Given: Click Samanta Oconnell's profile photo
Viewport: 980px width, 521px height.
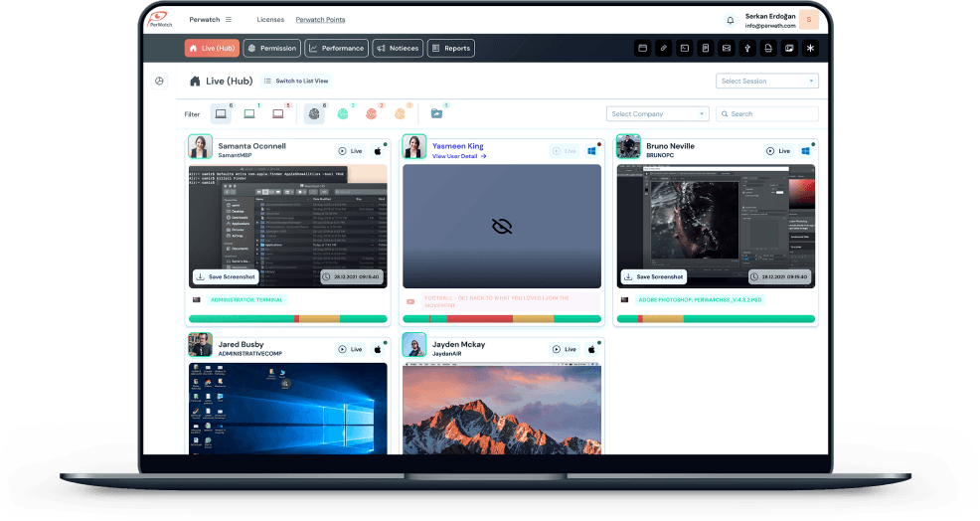Looking at the screenshot, I should pos(200,147).
